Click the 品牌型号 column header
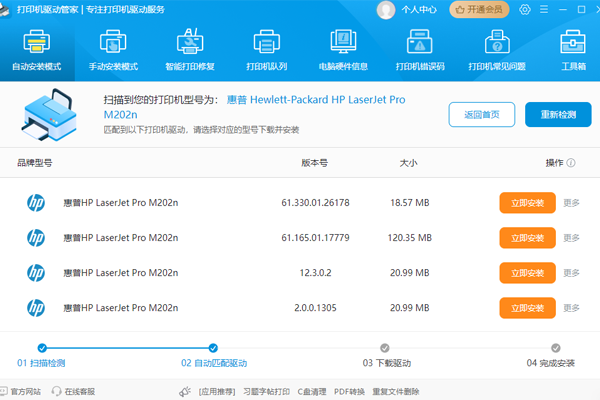 click(34, 163)
